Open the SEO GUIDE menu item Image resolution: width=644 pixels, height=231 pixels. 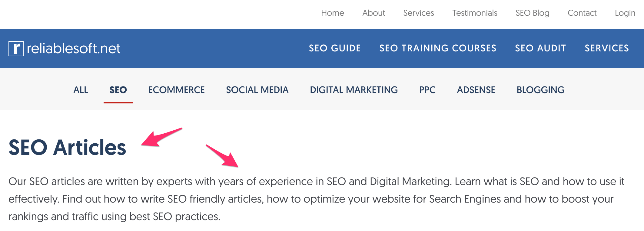click(335, 48)
